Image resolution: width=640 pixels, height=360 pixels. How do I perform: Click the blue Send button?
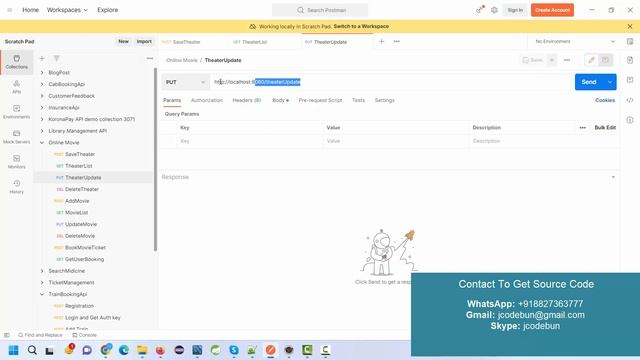pyautogui.click(x=589, y=82)
